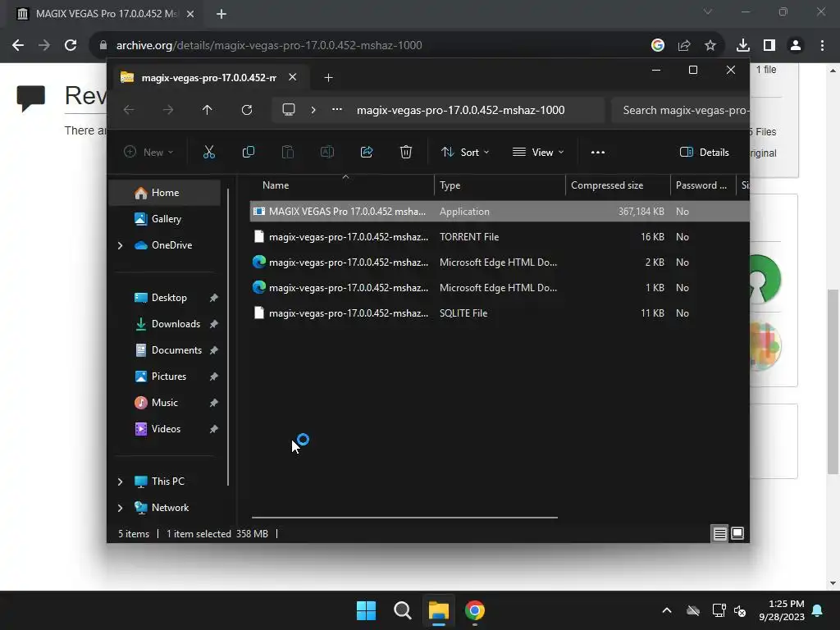Click the chevron after the PC icon in address bar
The image size is (840, 630).
(x=313, y=110)
